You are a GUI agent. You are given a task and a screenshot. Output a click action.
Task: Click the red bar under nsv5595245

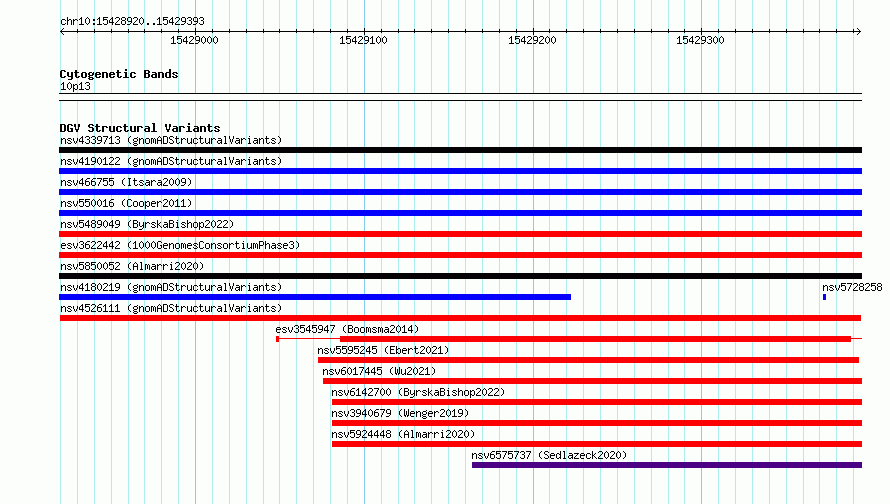tap(589, 360)
